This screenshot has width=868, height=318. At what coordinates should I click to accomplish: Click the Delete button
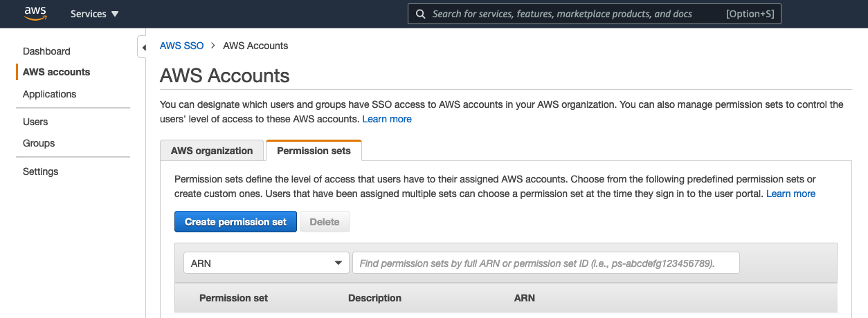[324, 222]
